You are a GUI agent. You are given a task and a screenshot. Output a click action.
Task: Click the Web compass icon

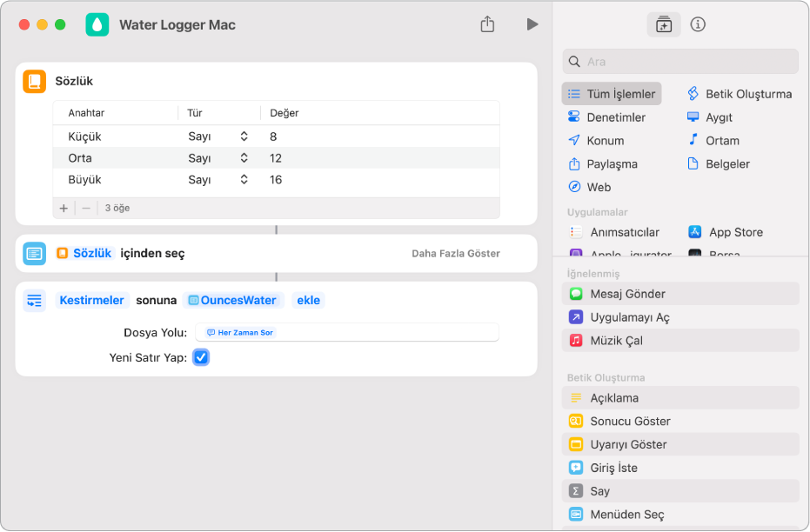pos(574,186)
